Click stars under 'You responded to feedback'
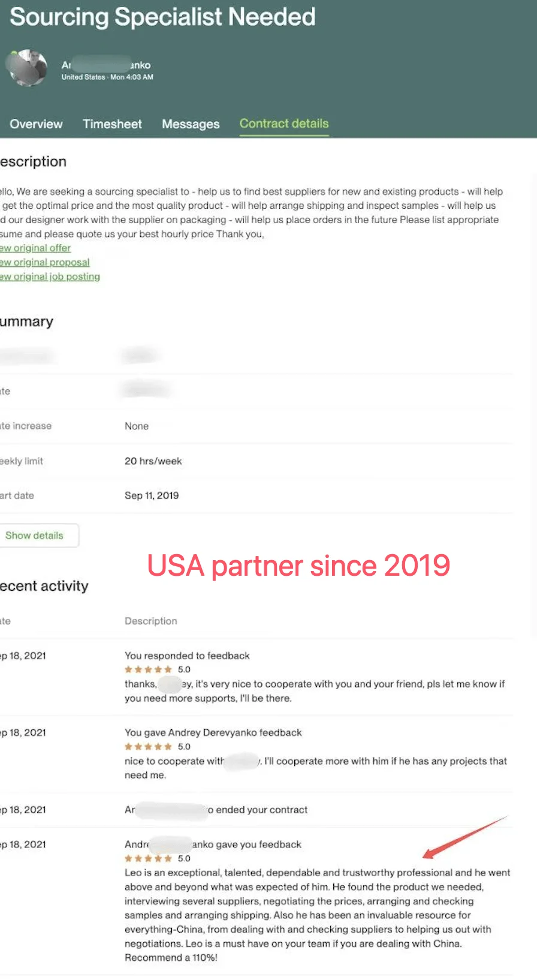The height and width of the screenshot is (980, 537). [x=148, y=670]
